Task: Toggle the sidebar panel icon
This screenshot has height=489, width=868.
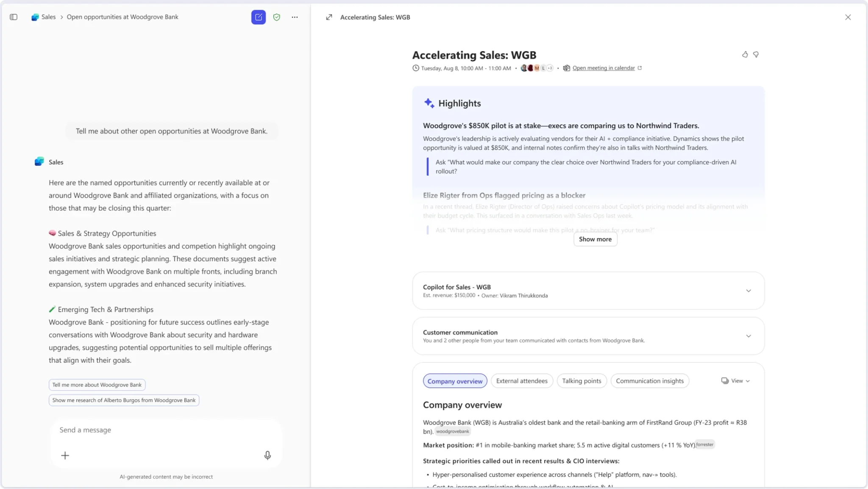Action: pyautogui.click(x=14, y=17)
